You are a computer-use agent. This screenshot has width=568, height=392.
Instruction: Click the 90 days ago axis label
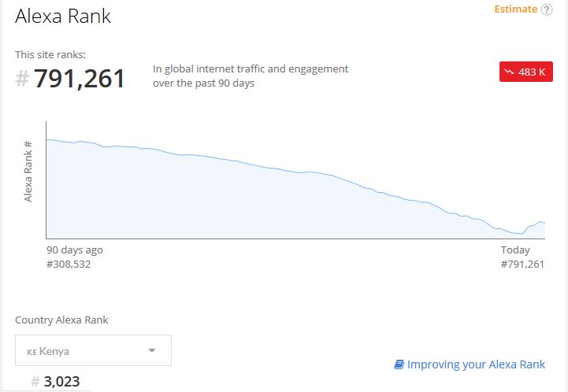pos(75,250)
